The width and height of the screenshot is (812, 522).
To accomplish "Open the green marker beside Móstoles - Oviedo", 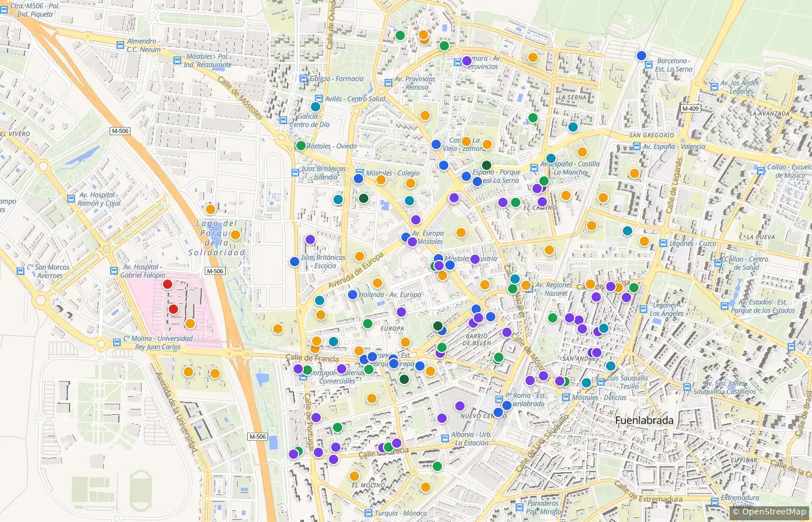I will point(300,146).
